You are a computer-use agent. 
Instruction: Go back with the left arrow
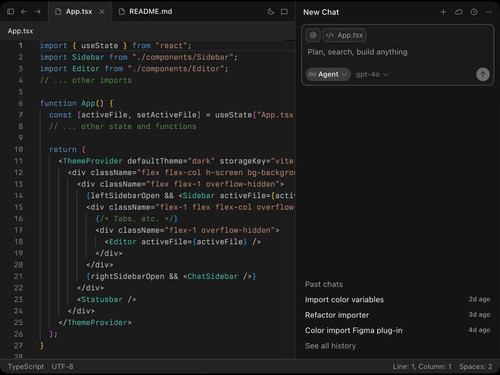[24, 12]
